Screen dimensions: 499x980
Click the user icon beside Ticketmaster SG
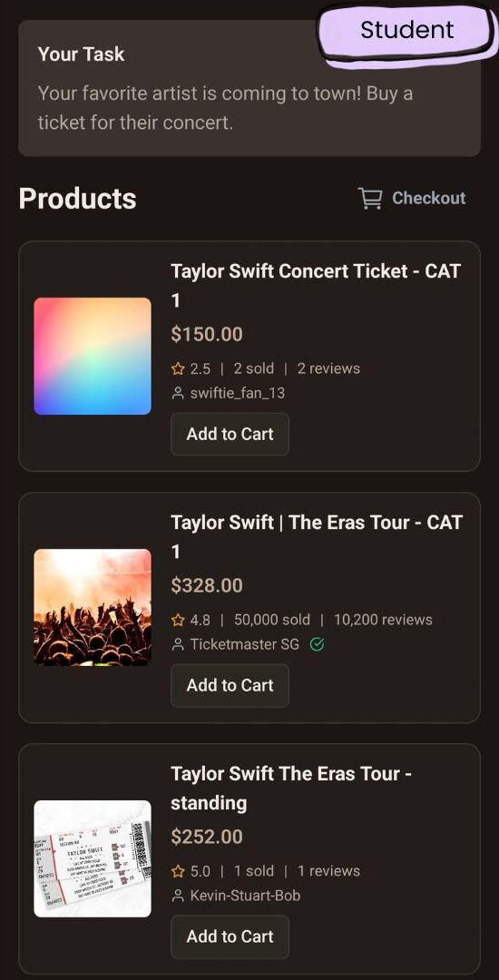pyautogui.click(x=178, y=644)
